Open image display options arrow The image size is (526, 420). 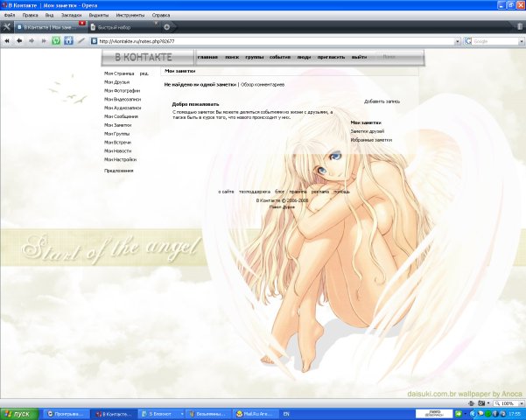[488, 403]
